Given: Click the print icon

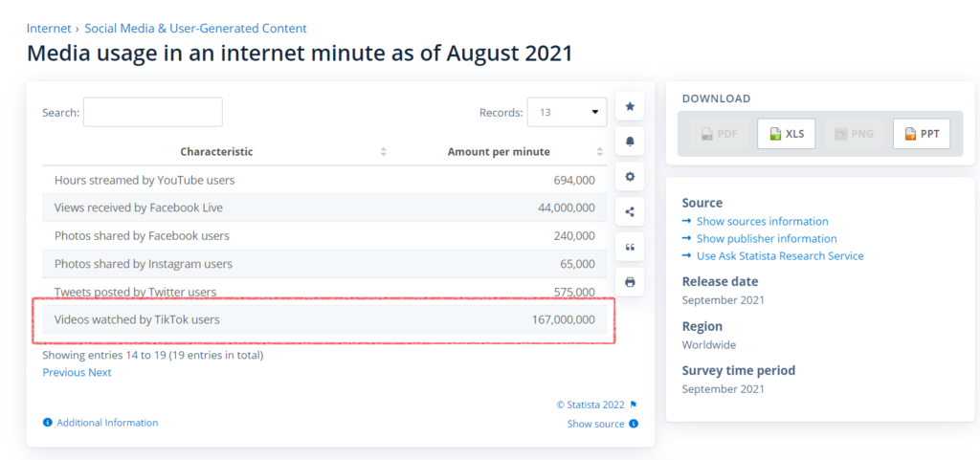Looking at the screenshot, I should [630, 282].
